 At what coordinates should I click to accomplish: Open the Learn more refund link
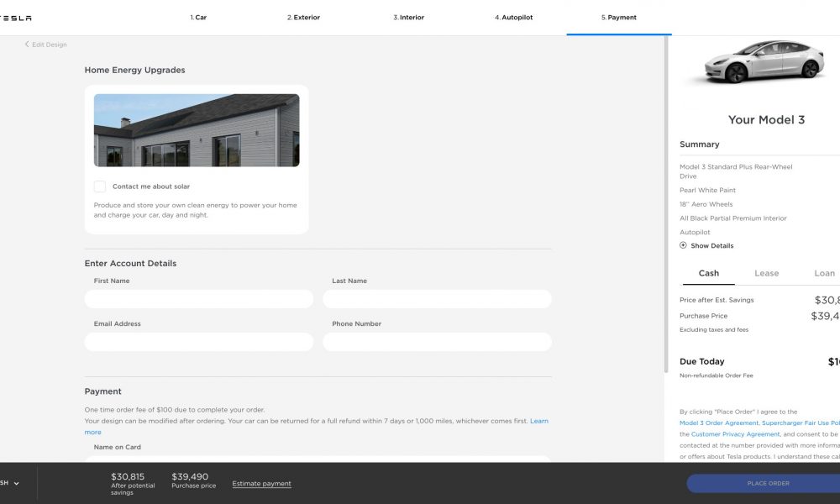pos(539,421)
